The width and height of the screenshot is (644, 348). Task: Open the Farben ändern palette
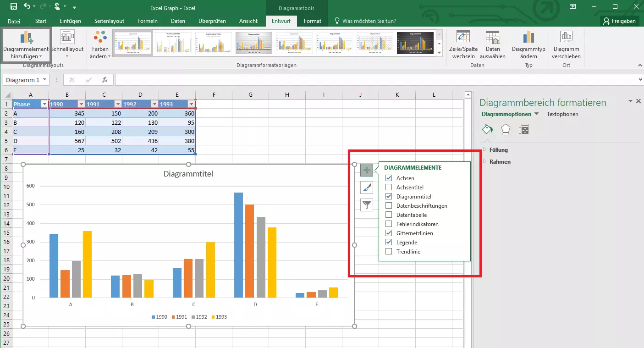tap(100, 44)
